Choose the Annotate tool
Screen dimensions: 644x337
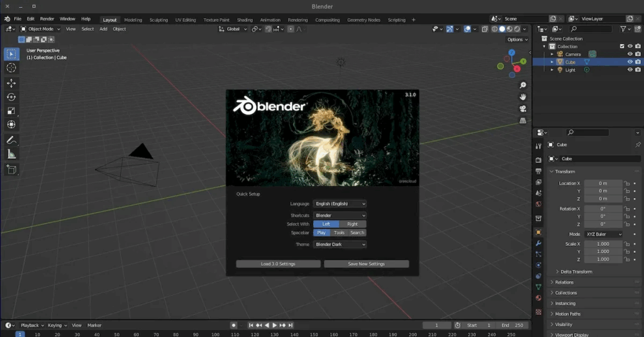11,140
